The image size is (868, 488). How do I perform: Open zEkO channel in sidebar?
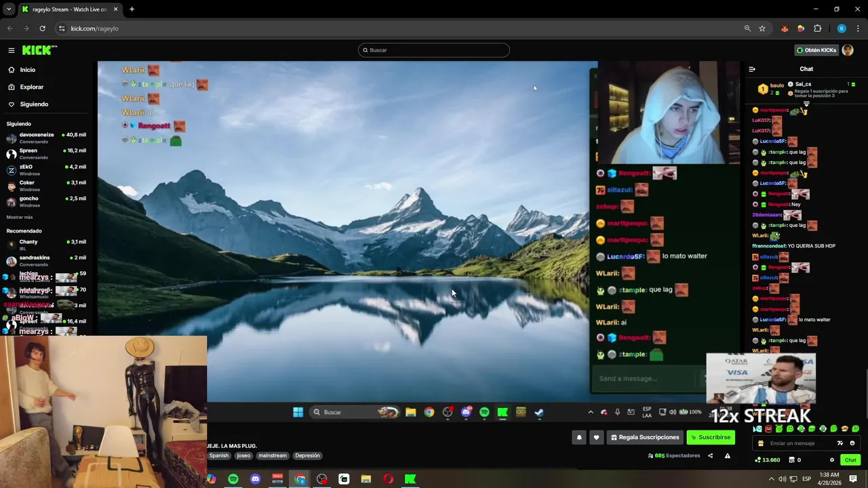46,169
